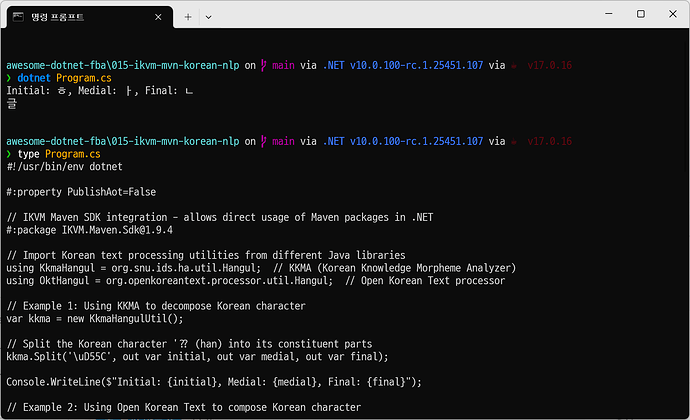This screenshot has height=420, width=690.
Task: Maximize the terminal window
Action: pyautogui.click(x=641, y=14)
